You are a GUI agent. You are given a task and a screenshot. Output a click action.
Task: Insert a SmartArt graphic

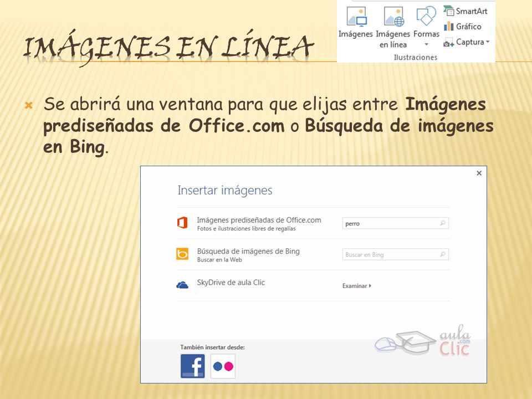[465, 11]
